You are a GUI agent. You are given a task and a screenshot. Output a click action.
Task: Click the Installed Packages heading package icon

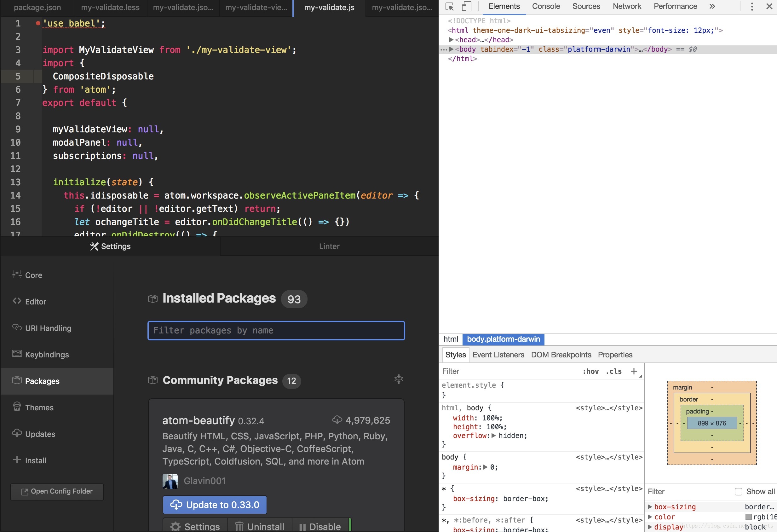coord(153,298)
